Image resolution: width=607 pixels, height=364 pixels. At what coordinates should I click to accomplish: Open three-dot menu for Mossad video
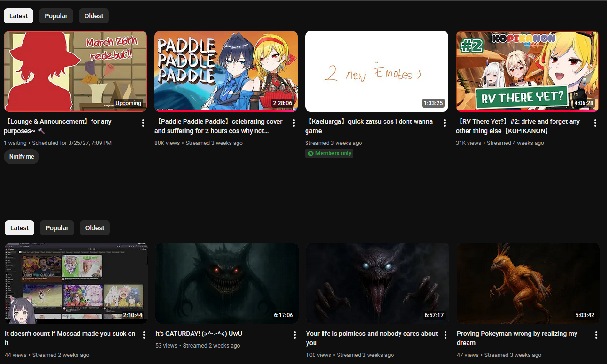point(144,335)
